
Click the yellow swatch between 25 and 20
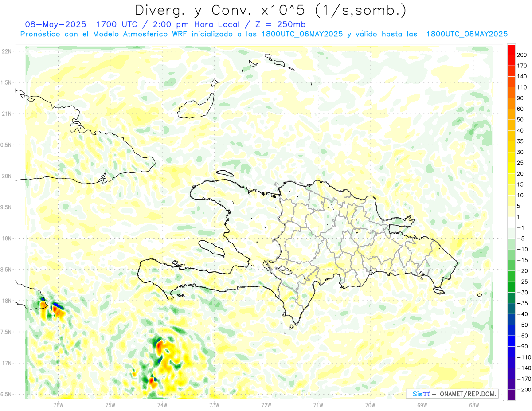[x=511, y=168]
